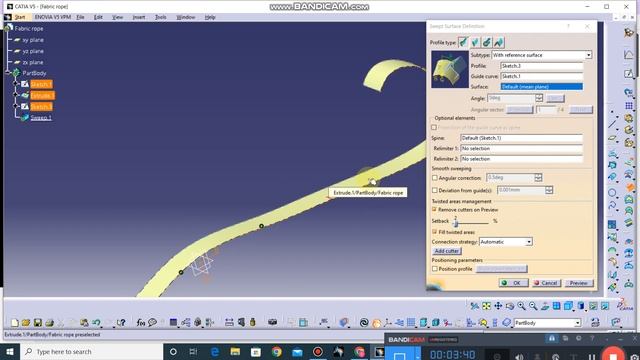
Task: Toggle the Fill twisted areas checkbox
Action: [x=435, y=232]
